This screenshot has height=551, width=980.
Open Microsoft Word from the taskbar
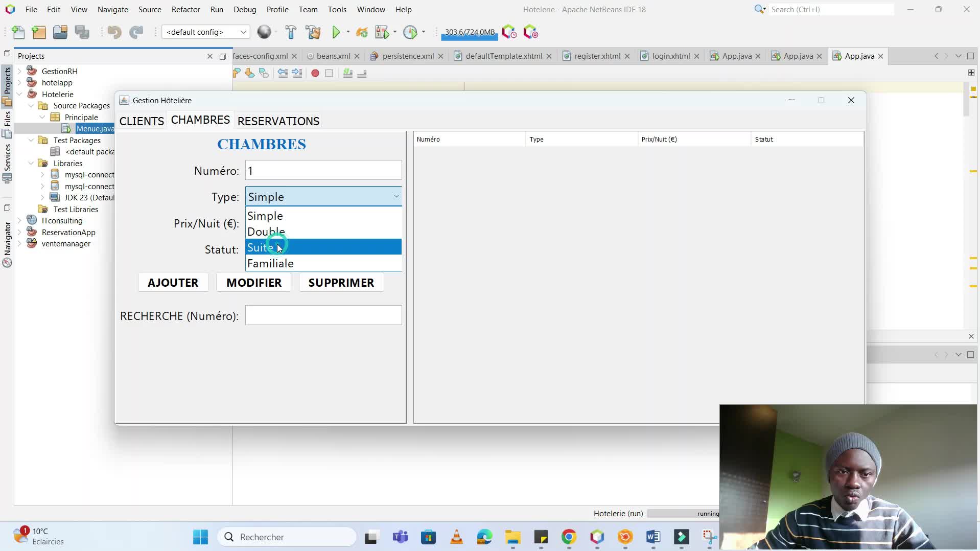point(653,537)
